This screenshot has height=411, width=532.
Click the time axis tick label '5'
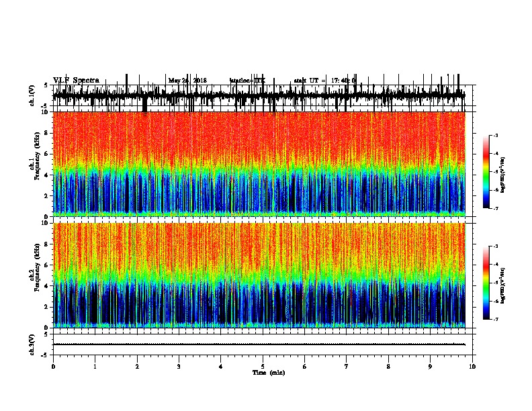click(x=263, y=367)
